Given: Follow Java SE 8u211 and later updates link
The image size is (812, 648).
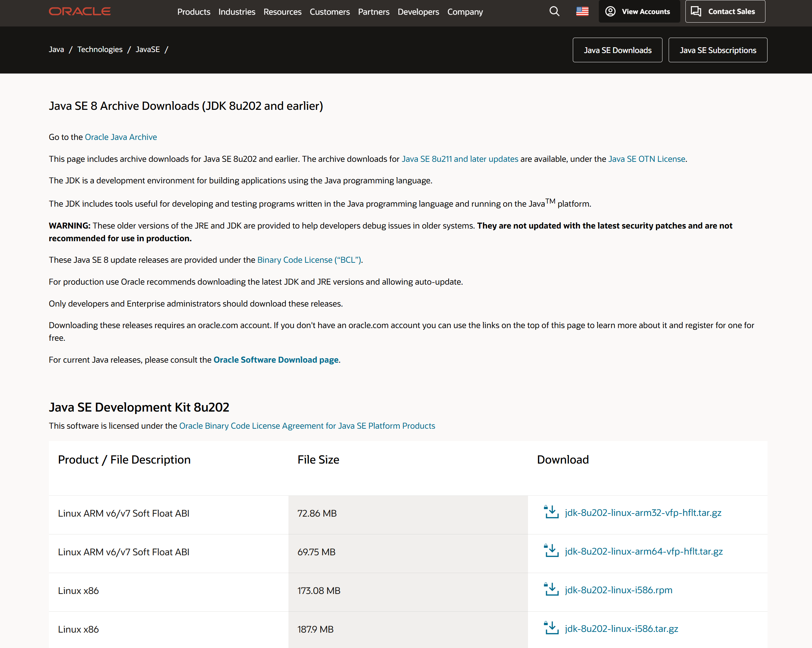Looking at the screenshot, I should point(460,159).
